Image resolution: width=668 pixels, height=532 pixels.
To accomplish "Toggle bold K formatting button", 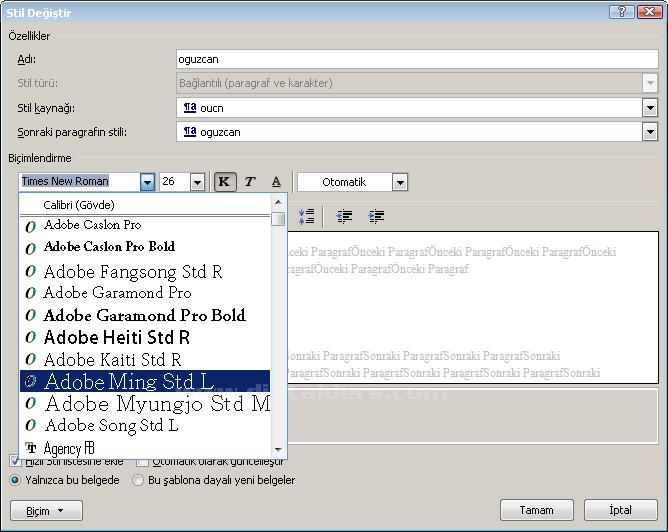I will 225,181.
